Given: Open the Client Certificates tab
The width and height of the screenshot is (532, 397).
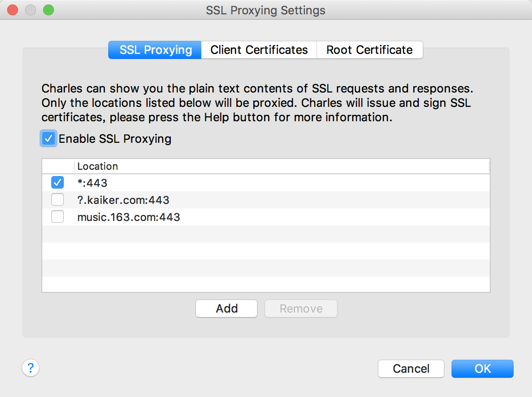Looking at the screenshot, I should 259,50.
